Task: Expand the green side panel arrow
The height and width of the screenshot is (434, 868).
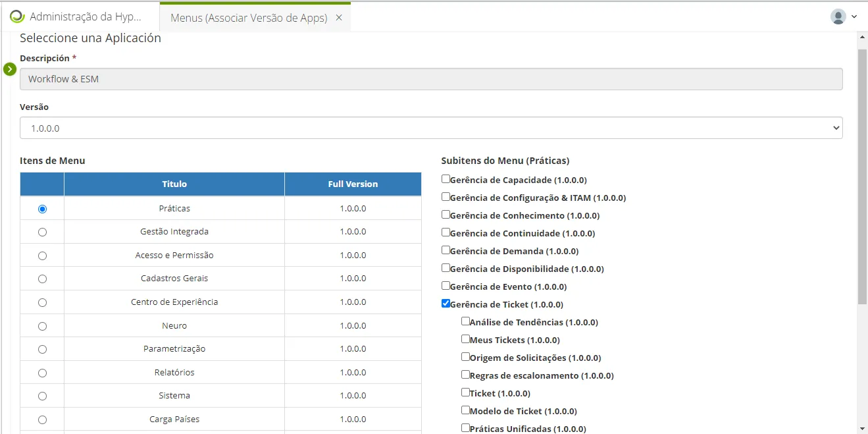Action: pos(10,68)
